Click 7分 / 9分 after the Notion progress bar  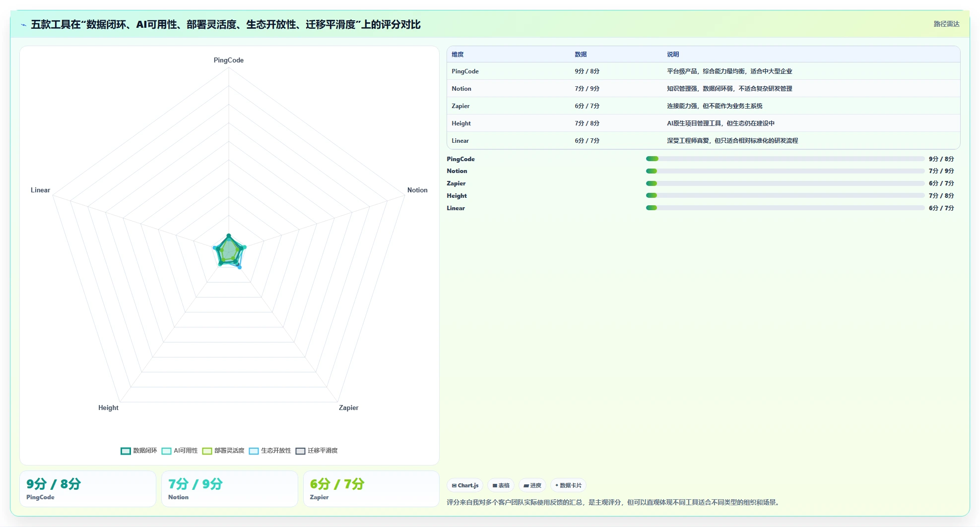click(941, 171)
